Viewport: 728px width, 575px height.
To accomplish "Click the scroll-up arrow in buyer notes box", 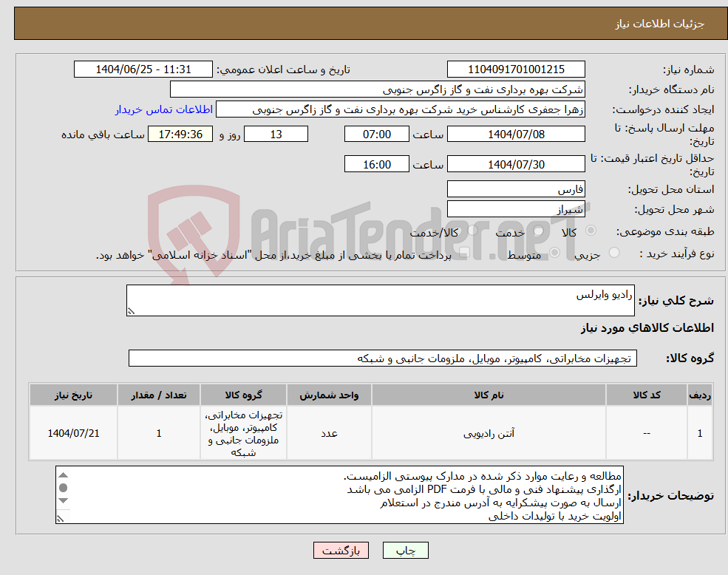I will click(x=63, y=475).
